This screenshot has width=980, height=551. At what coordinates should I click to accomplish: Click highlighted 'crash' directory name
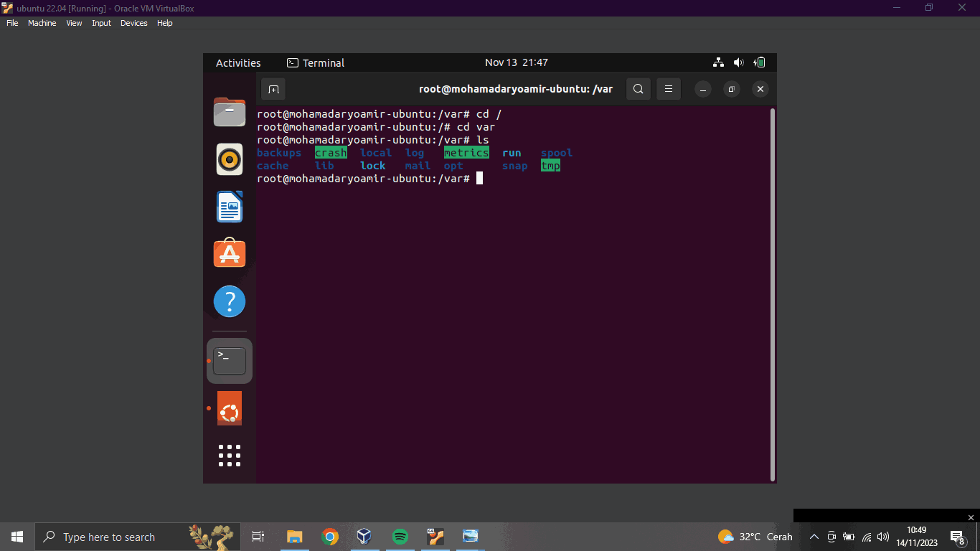331,153
